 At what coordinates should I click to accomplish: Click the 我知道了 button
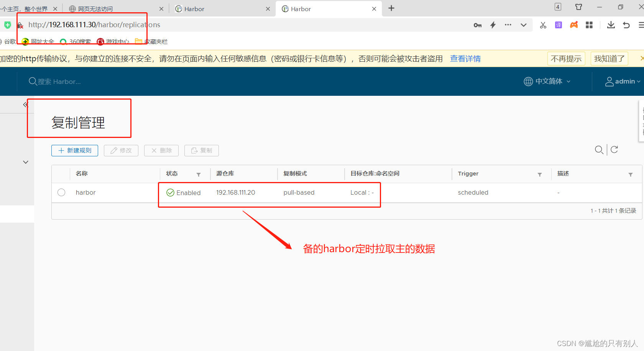609,59
